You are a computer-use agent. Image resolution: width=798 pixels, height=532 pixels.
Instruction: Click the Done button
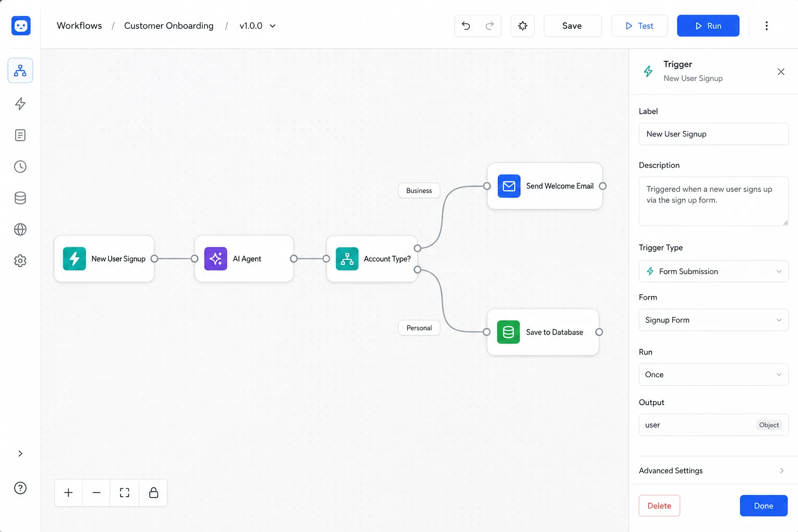(x=764, y=506)
